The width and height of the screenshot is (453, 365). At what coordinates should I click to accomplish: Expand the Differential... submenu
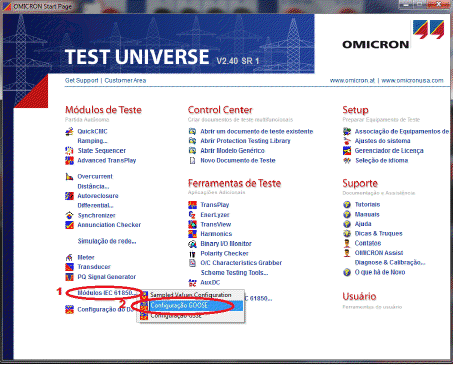95,206
